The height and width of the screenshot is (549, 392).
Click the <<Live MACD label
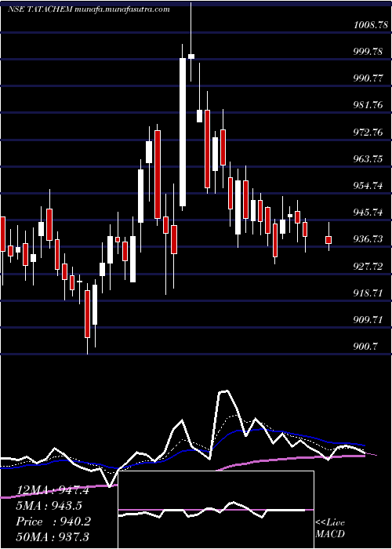[x=330, y=529]
